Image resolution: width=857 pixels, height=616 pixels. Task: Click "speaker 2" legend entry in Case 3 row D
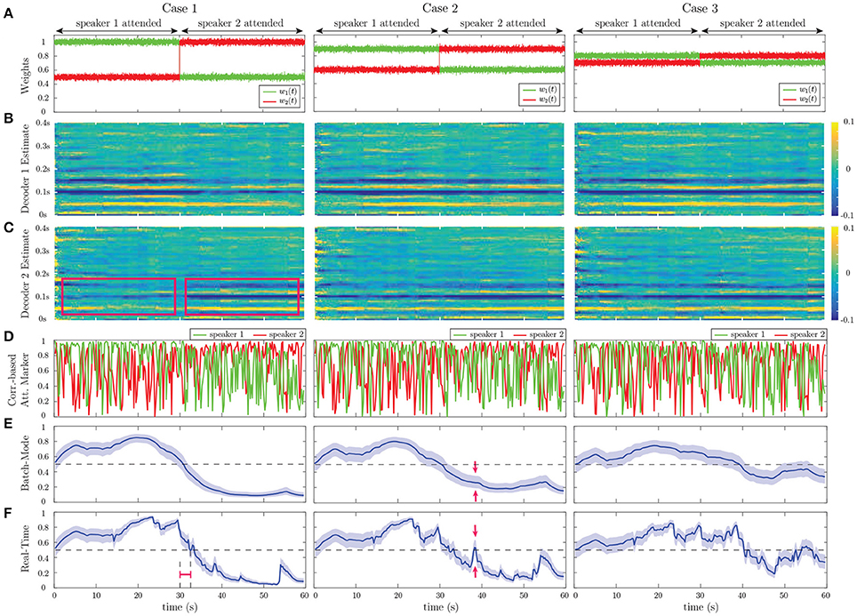click(x=801, y=334)
